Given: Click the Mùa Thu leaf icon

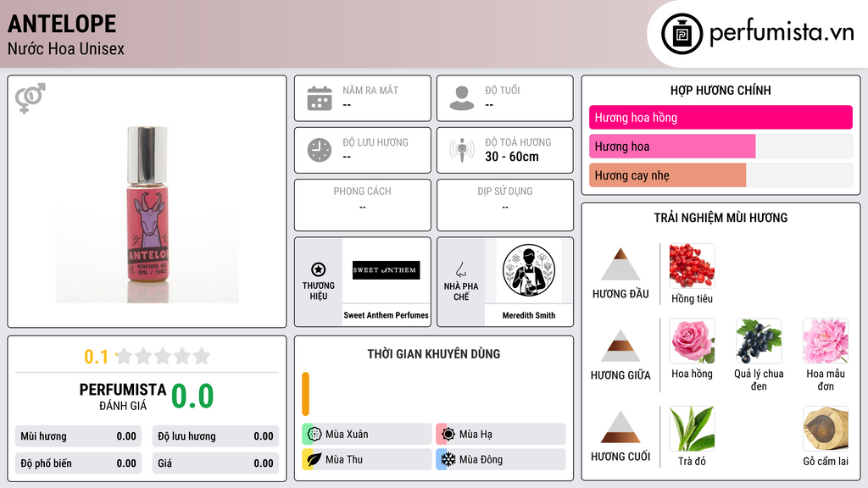Looking at the screenshot, I should [314, 459].
